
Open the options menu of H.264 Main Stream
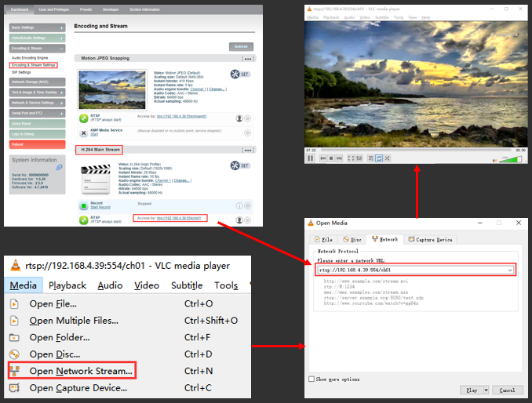coord(249,151)
